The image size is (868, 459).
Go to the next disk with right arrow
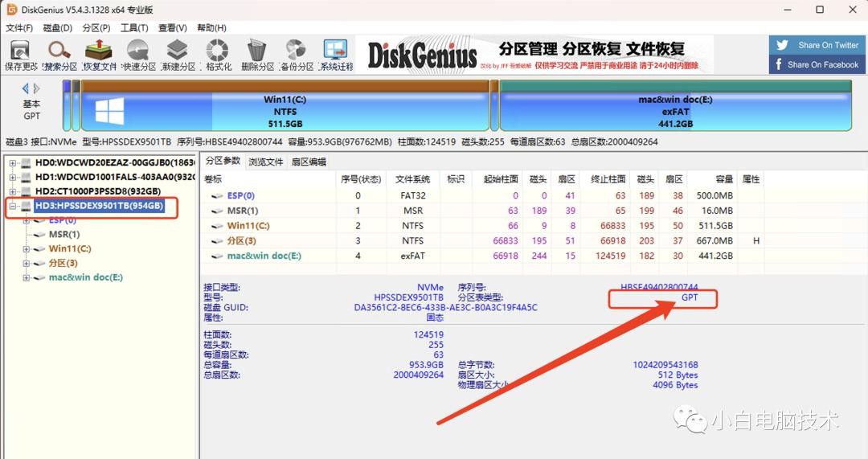(x=36, y=88)
